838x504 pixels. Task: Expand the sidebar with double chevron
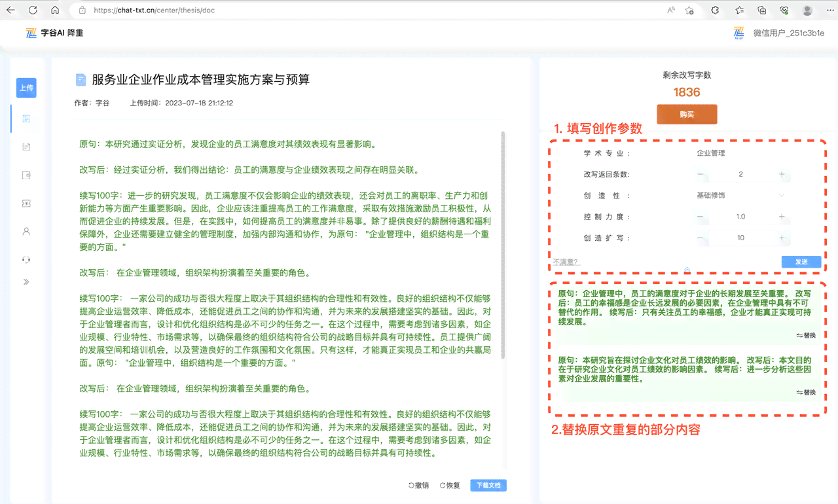[26, 282]
